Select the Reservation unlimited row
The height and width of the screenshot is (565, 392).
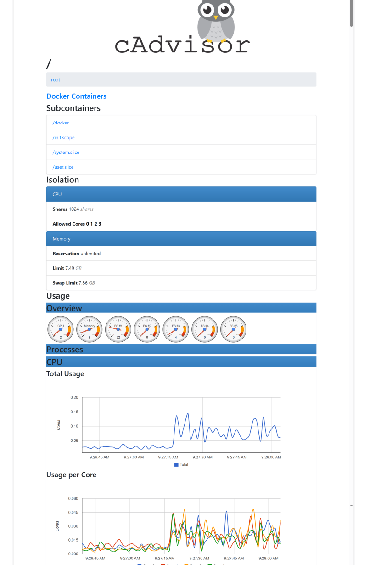tap(181, 254)
